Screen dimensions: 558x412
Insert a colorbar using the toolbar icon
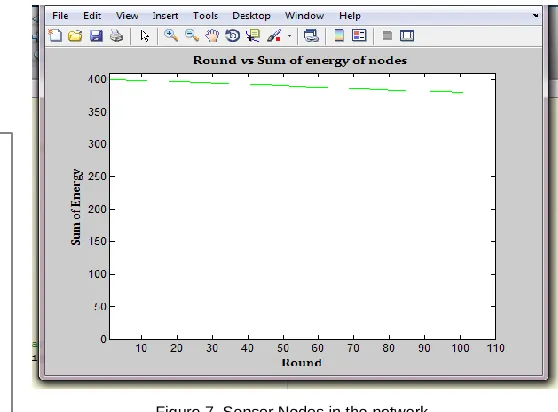(x=339, y=36)
